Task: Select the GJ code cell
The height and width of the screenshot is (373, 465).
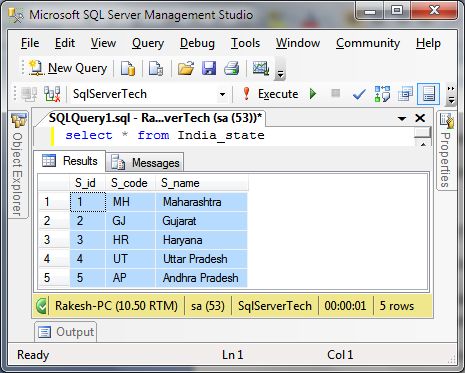Action: coord(130,221)
